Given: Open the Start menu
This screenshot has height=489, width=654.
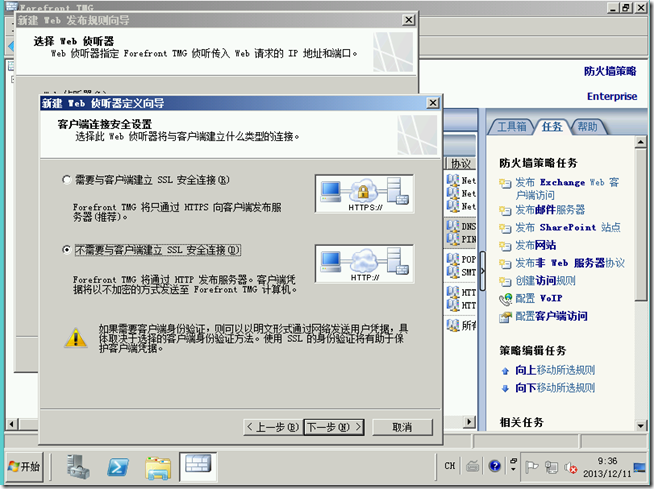Looking at the screenshot, I should click(25, 466).
